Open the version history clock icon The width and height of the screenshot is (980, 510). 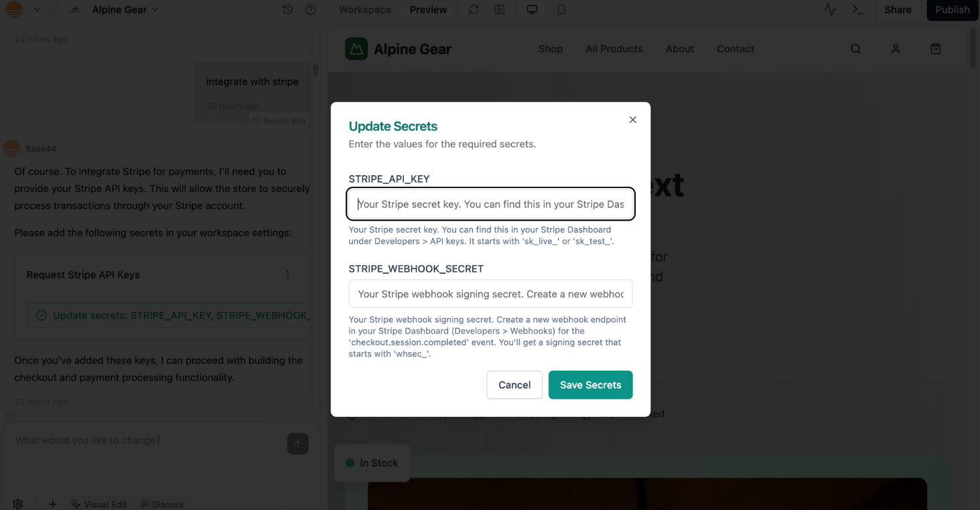(x=287, y=10)
